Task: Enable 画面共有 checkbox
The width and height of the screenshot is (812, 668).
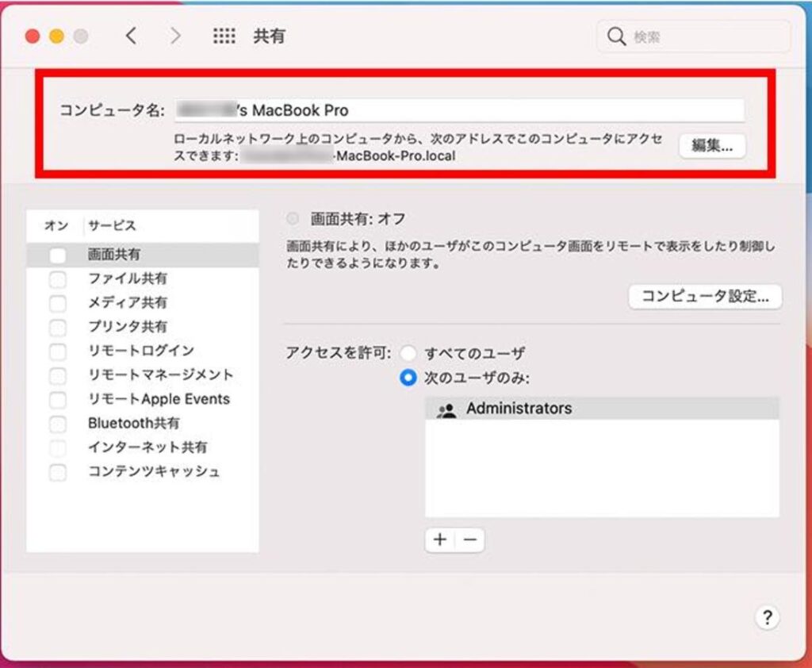Action: pyautogui.click(x=57, y=255)
